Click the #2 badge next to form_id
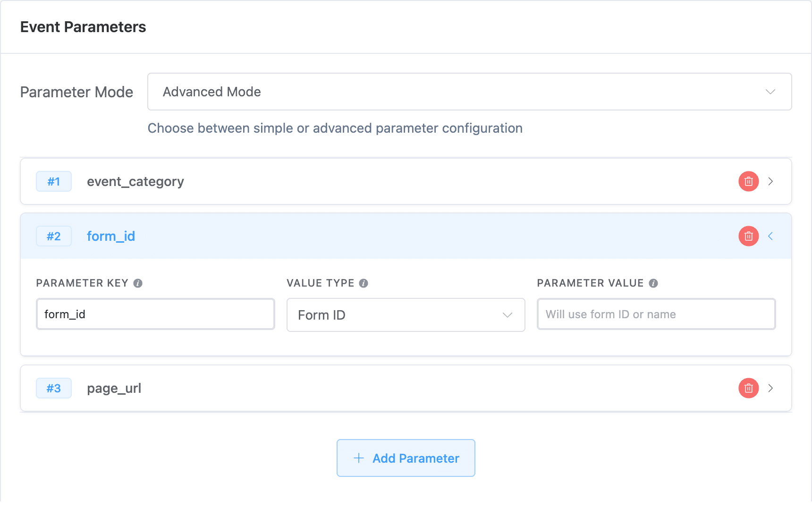 53,236
